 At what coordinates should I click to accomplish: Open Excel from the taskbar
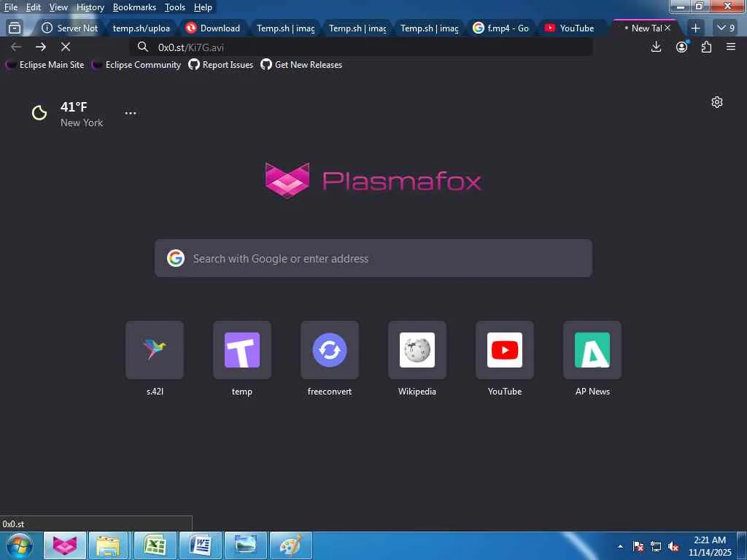155,545
